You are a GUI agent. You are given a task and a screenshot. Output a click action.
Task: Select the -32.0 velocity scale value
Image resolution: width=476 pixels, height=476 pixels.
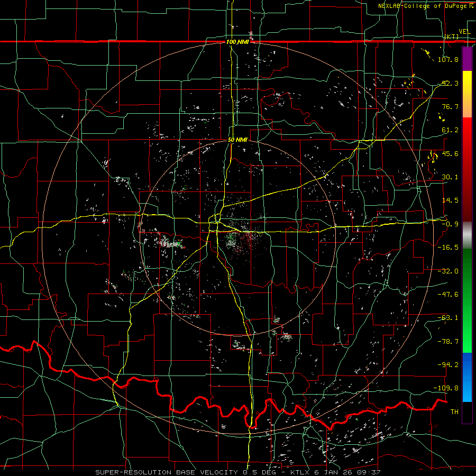click(x=448, y=271)
